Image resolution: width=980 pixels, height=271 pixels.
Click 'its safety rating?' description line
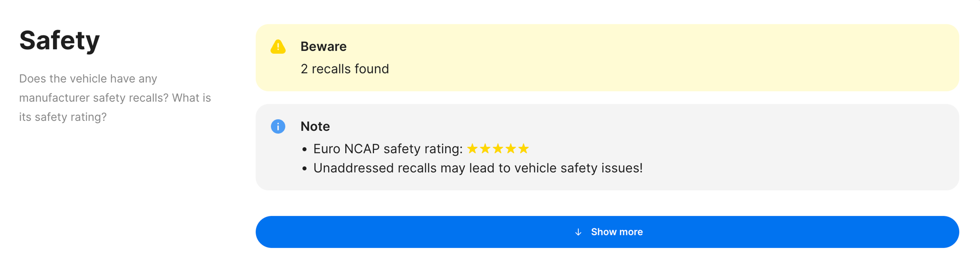point(63,117)
